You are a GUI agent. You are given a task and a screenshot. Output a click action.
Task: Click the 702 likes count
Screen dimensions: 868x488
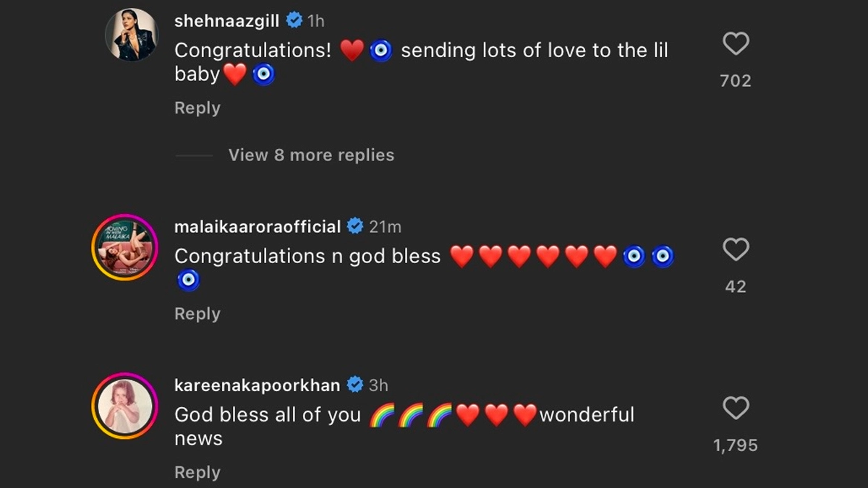[736, 81]
